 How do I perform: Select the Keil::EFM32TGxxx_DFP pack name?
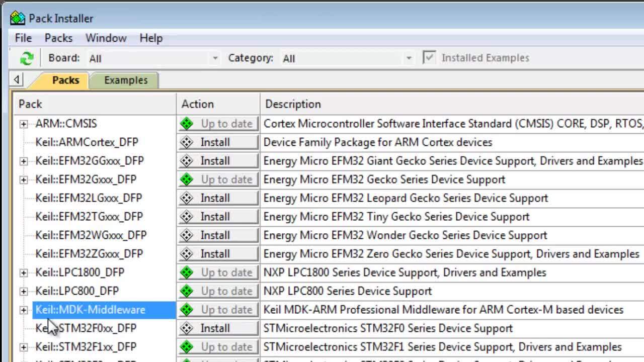coord(89,217)
